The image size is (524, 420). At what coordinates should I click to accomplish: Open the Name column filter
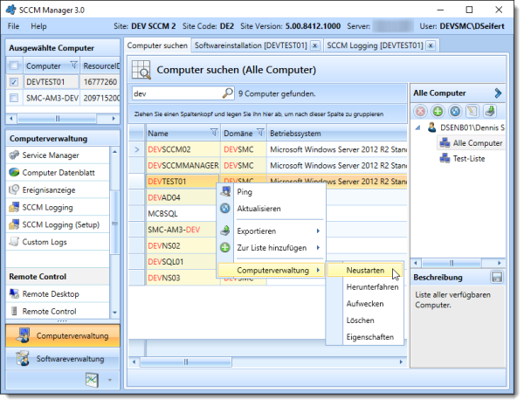[214, 133]
